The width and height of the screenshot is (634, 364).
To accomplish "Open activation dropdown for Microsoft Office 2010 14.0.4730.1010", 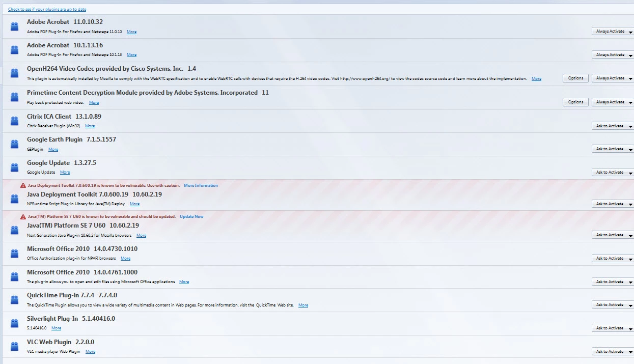I will [613, 258].
